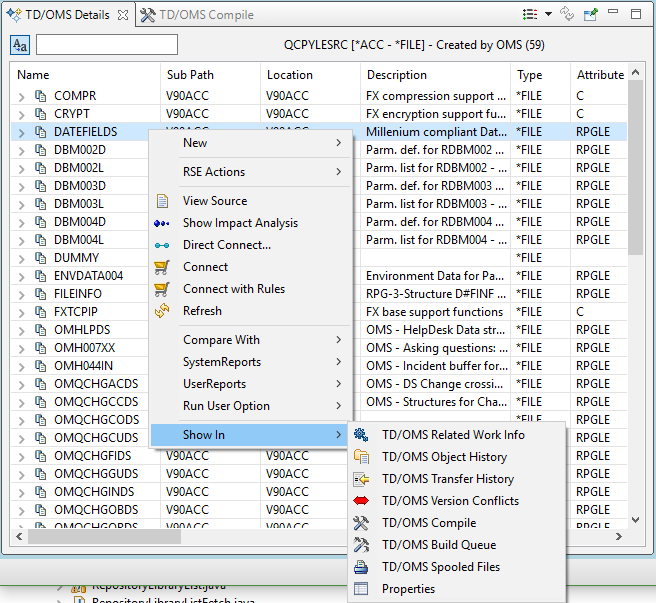This screenshot has height=603, width=656.
Task: Open dropdown arrow next to list icon
Action: coord(548,15)
